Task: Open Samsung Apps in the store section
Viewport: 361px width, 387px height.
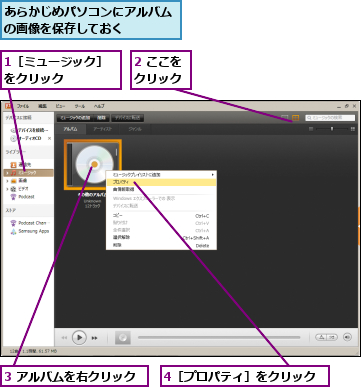Action: point(34,231)
